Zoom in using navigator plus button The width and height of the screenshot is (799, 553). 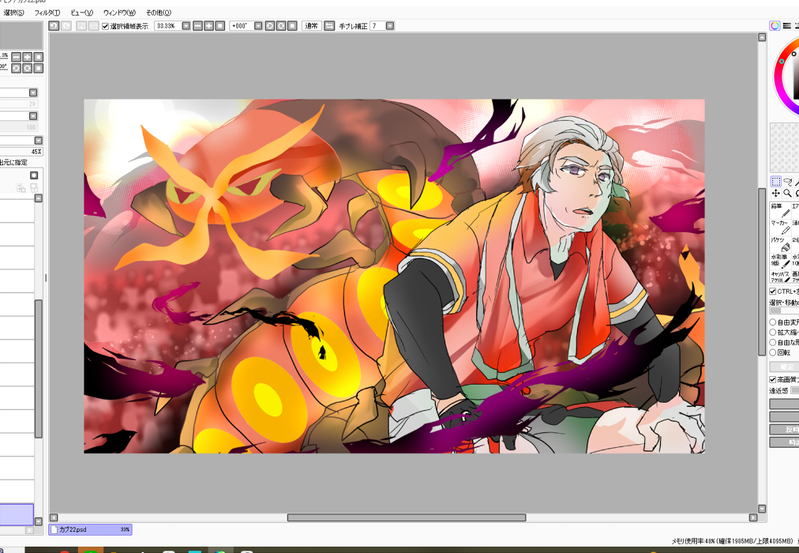point(27,57)
